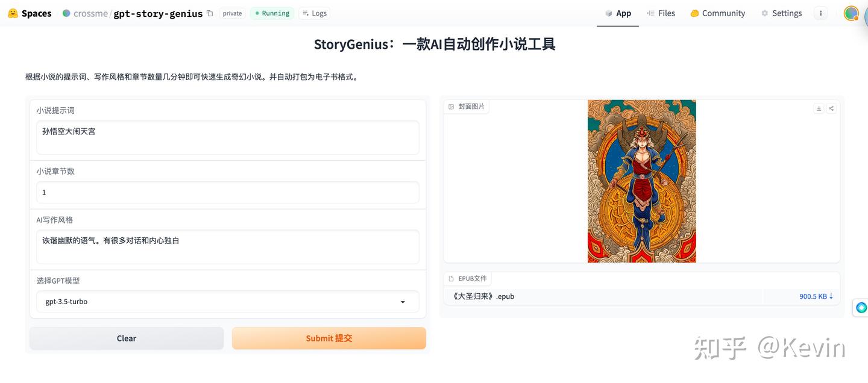Open the Hugging Face Spaces home icon
The image size is (868, 383).
pos(13,12)
